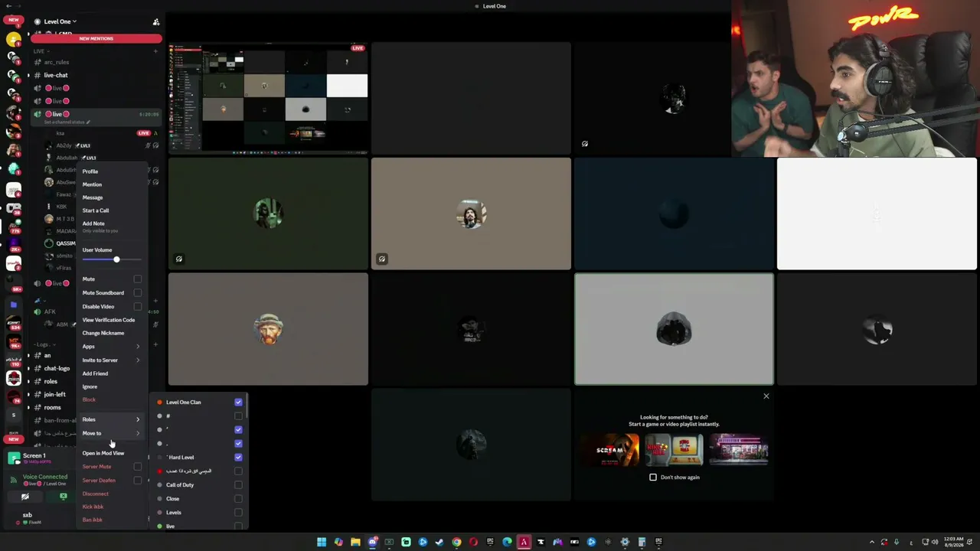Uncheck the Level One Clan role checkbox

[239, 402]
